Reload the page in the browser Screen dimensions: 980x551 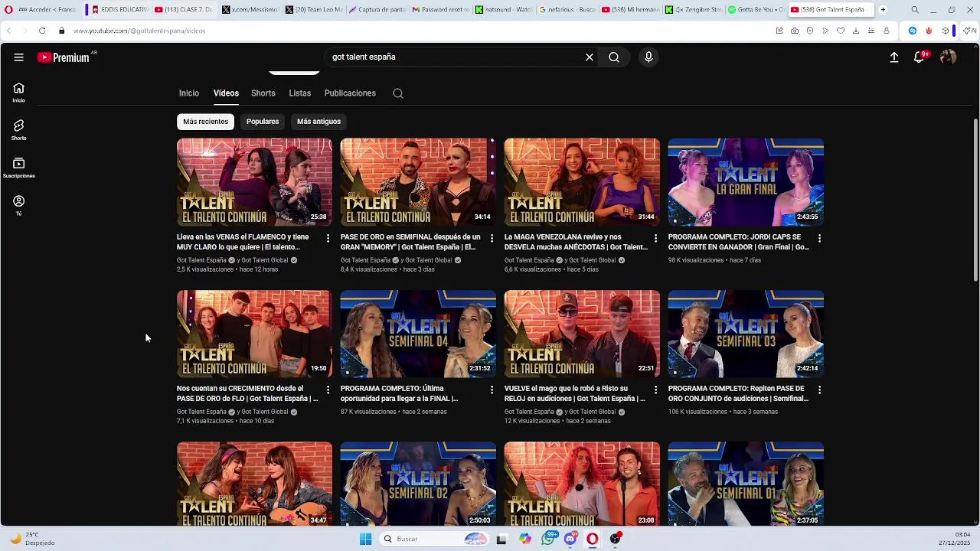pyautogui.click(x=41, y=31)
